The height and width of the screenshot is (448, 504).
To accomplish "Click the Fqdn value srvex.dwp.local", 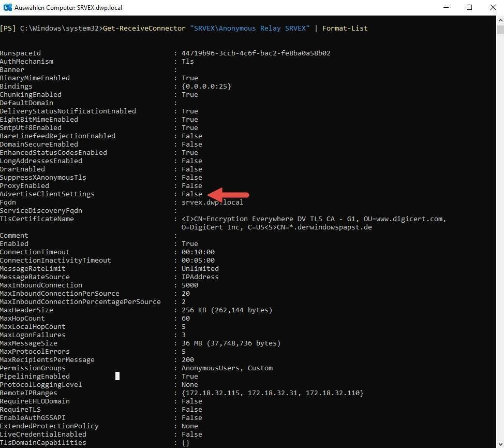I will 212,202.
